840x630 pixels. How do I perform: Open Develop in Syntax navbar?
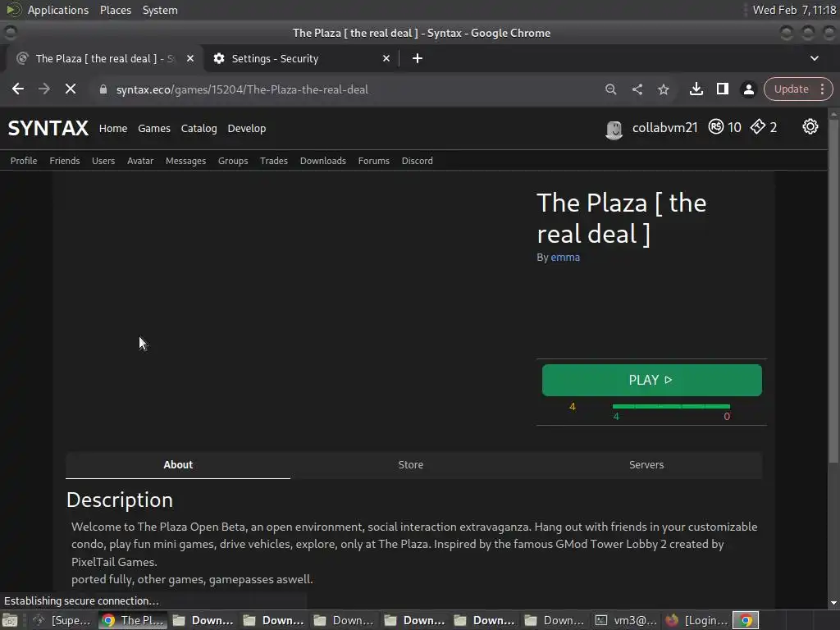(x=246, y=129)
